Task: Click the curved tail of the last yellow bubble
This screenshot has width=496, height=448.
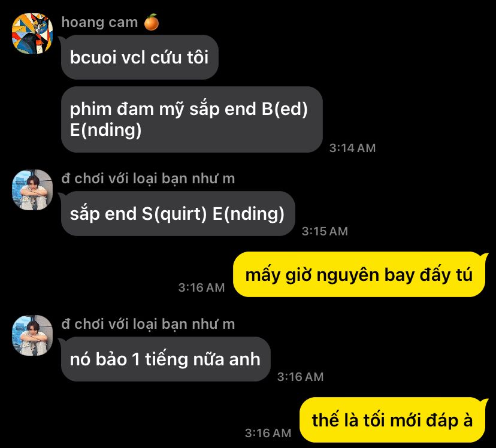Action: pos(484,402)
